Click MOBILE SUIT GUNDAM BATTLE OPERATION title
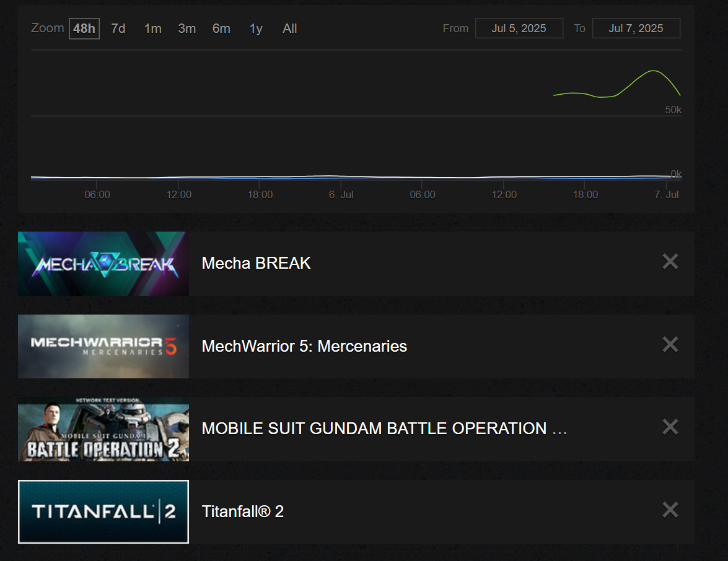 click(384, 428)
